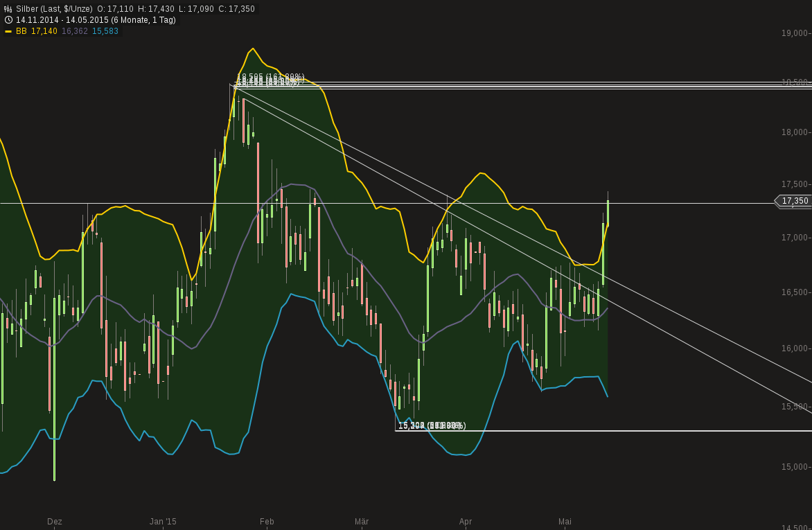The image size is (812, 530).
Task: Click the Mai label on time axis
Action: [x=565, y=521]
